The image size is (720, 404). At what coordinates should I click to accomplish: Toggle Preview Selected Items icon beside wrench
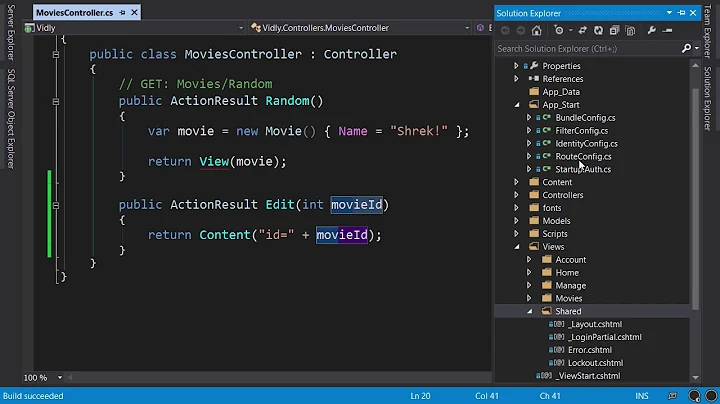[x=668, y=30]
